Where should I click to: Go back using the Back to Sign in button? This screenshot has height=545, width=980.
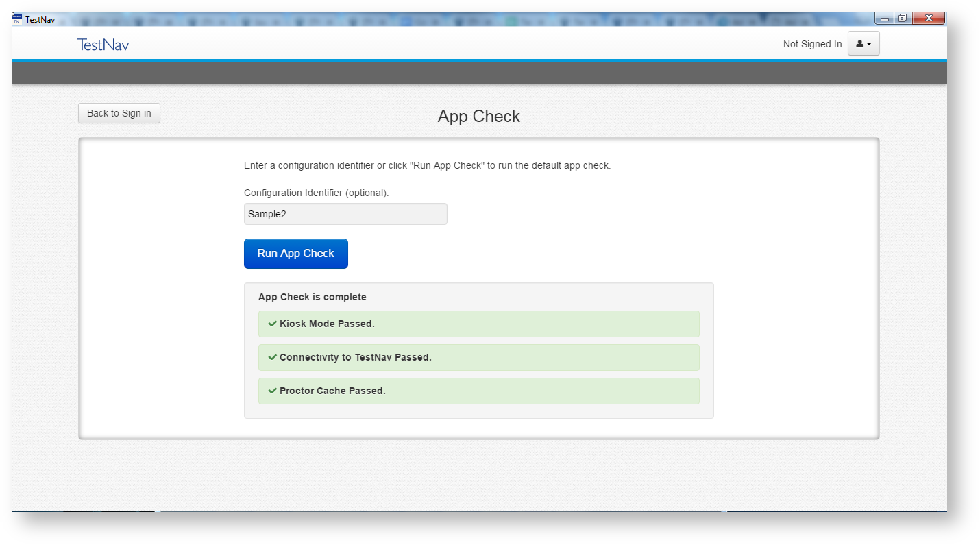[x=119, y=113]
